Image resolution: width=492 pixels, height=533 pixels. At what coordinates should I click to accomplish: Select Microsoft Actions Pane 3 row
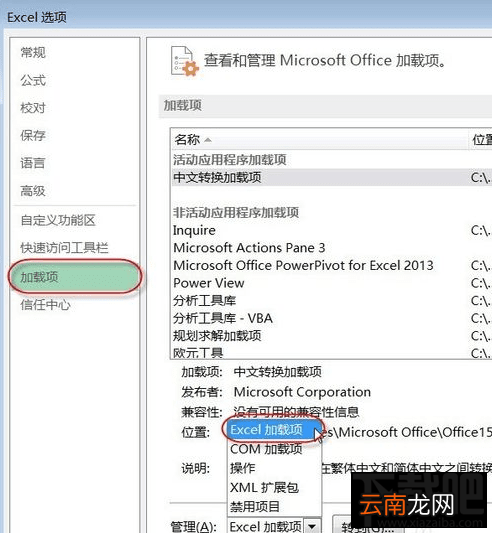point(332,248)
